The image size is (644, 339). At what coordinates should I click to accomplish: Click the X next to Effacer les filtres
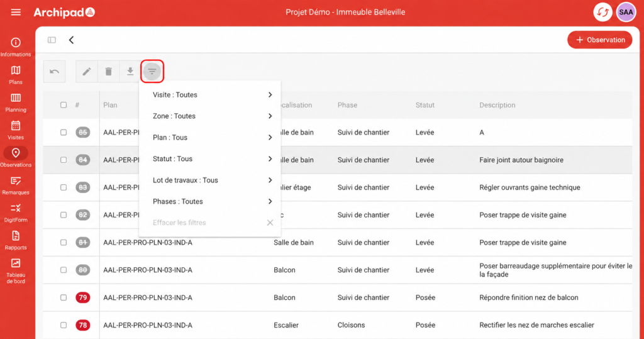point(270,223)
